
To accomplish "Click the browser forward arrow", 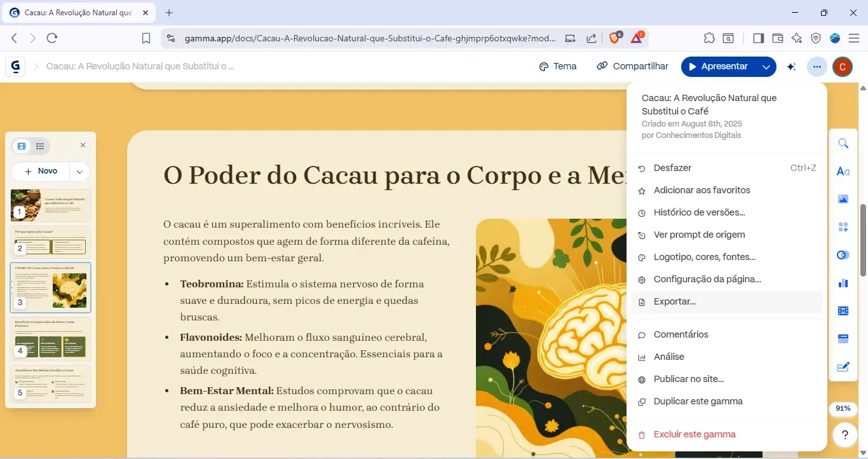I will pyautogui.click(x=33, y=38).
